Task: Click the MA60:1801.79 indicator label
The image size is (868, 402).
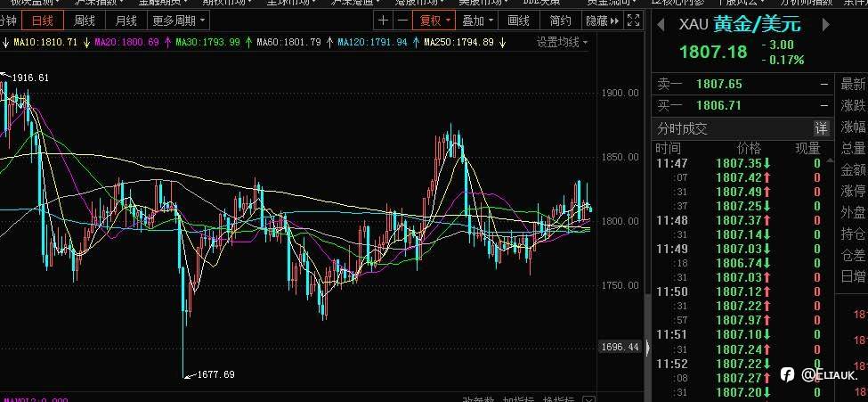Action: (x=289, y=42)
